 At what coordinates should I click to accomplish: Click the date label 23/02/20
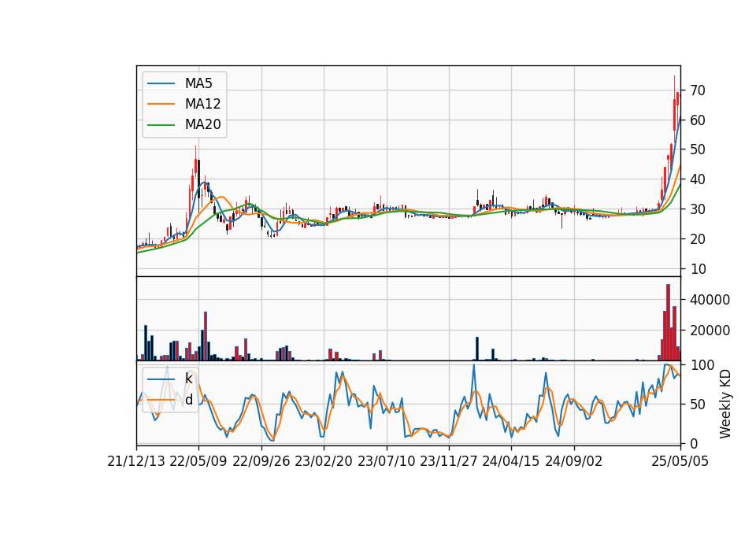(x=324, y=461)
